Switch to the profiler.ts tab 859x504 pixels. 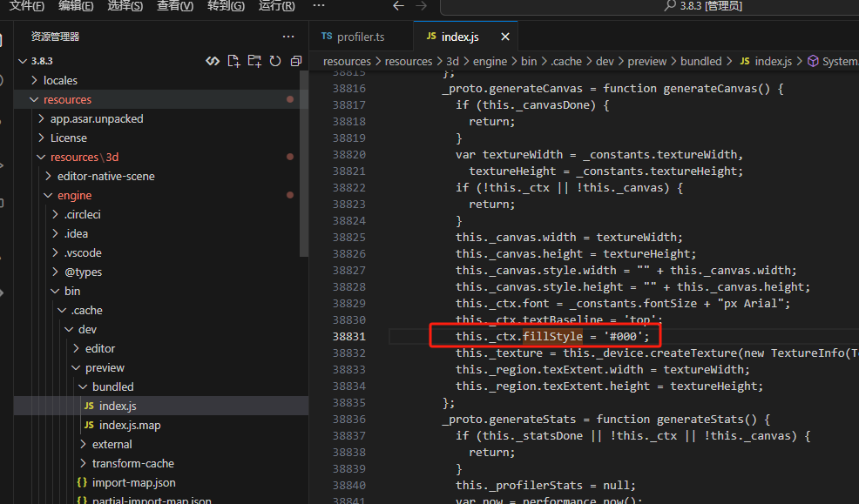(361, 37)
